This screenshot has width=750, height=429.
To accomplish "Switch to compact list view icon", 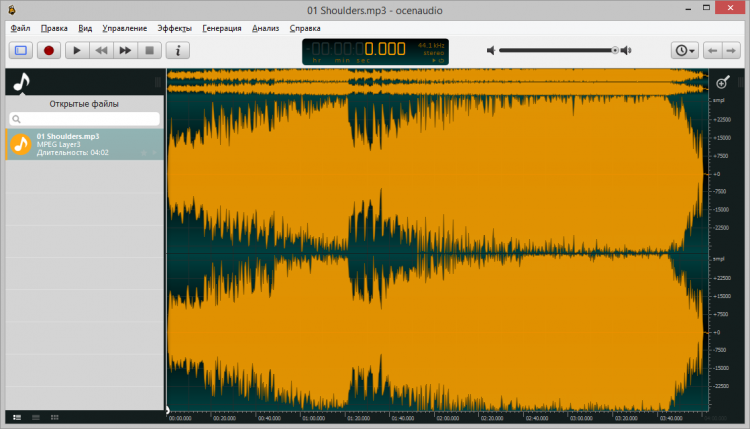I will coord(36,418).
